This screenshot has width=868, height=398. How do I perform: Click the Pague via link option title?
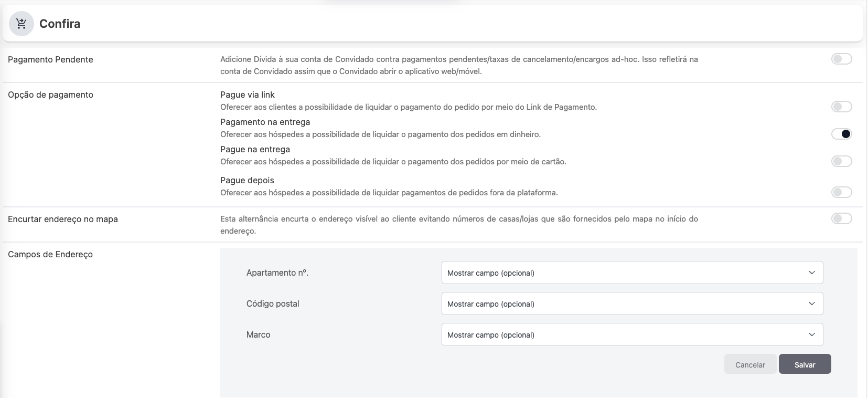[x=248, y=95]
